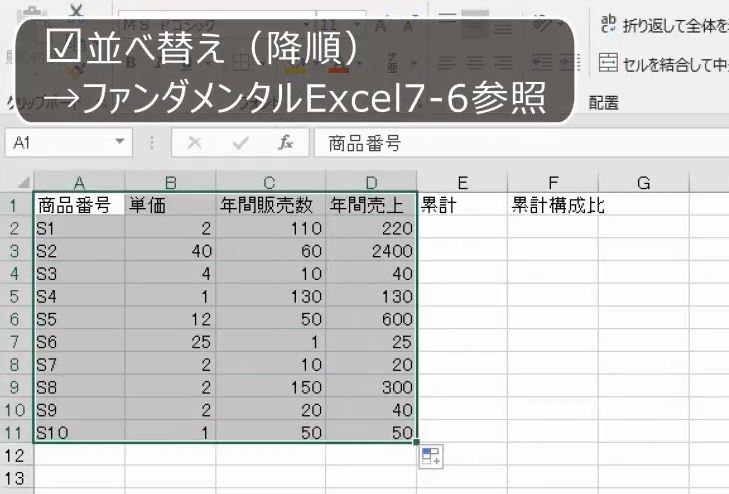Screen dimensions: 729x494
Task: Click the quantity 60 in S2 row
Action: (270, 250)
